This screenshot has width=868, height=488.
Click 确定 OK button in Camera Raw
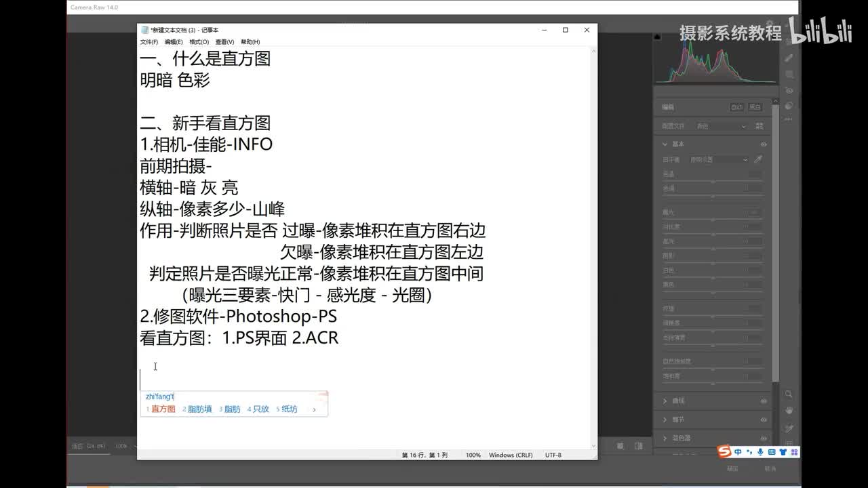tap(732, 468)
